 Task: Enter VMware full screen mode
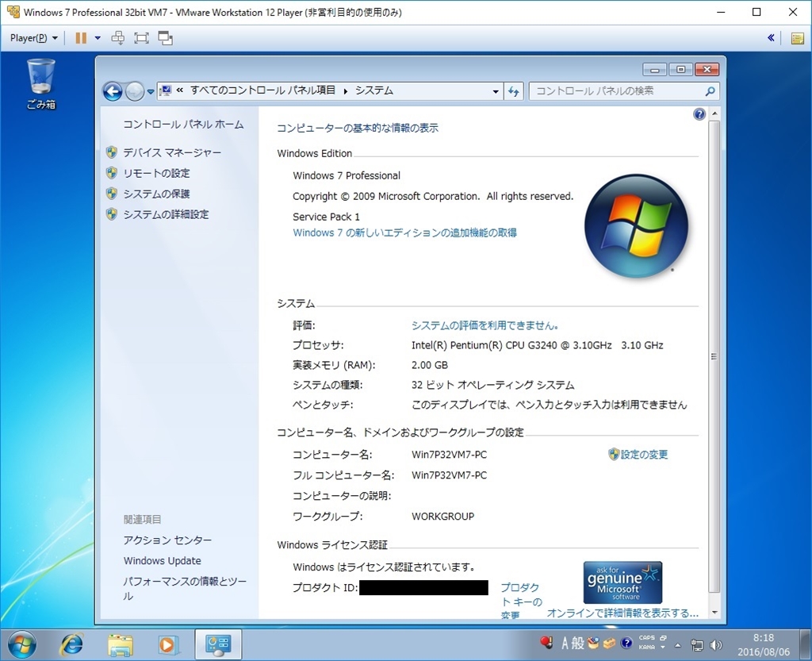(x=141, y=38)
